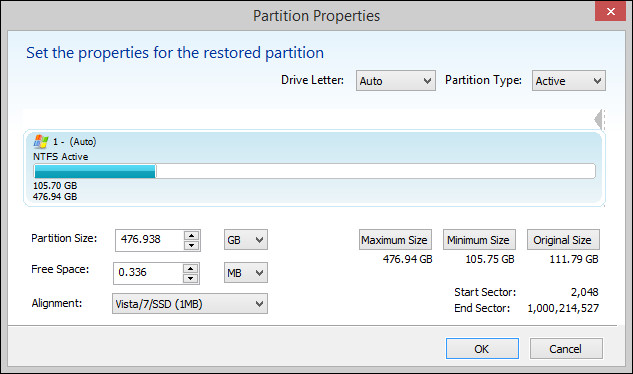Image resolution: width=633 pixels, height=374 pixels.
Task: Click the Cancel button
Action: [566, 349]
